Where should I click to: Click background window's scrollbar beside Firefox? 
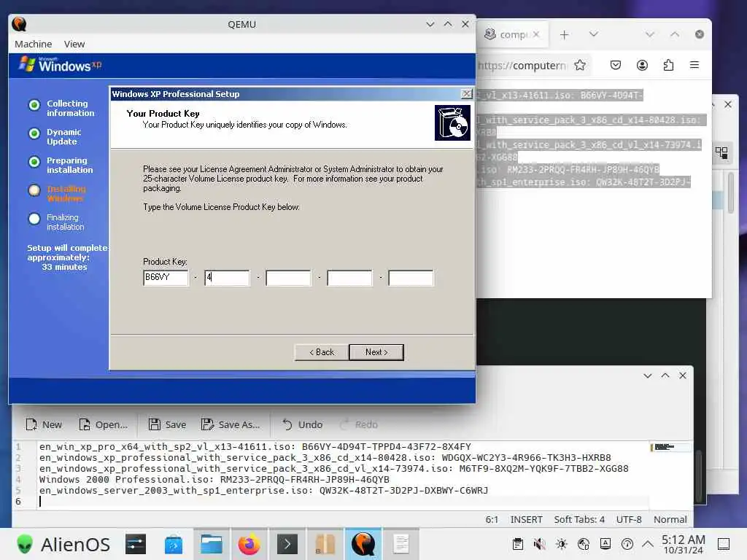click(730, 192)
